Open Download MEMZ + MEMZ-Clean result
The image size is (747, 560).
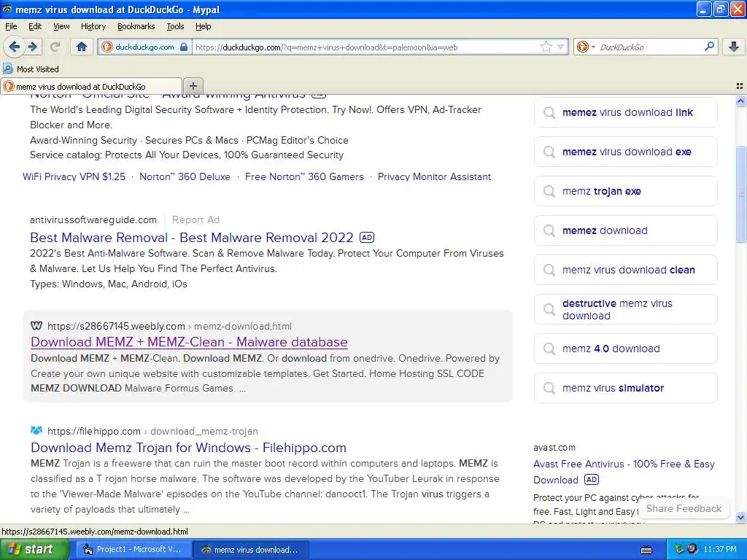(x=189, y=342)
